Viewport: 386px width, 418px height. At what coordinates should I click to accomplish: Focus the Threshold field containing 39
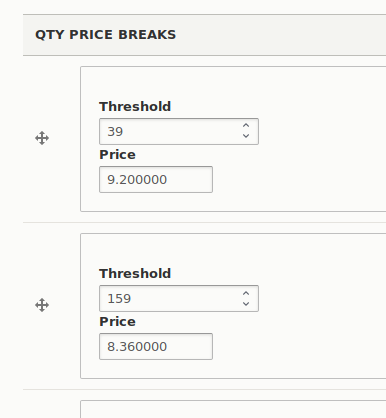pyautogui.click(x=179, y=131)
